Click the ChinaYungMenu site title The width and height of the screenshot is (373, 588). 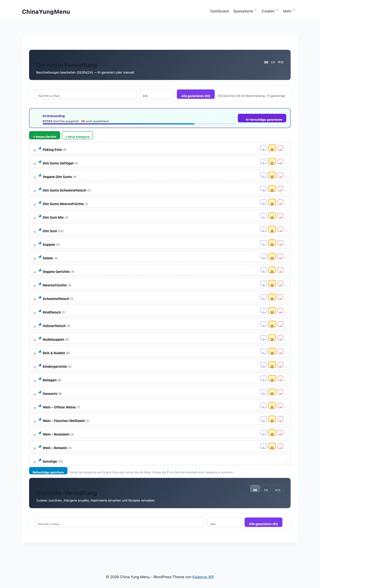click(46, 12)
